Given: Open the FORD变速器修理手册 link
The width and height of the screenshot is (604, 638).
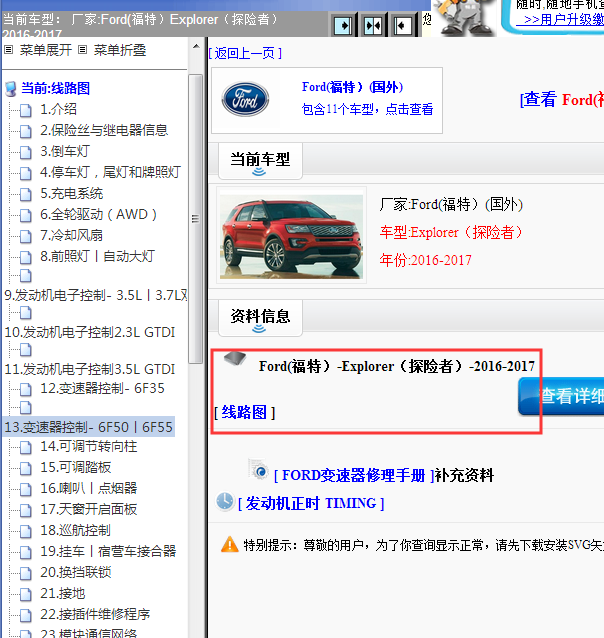Looking at the screenshot, I should [354, 475].
